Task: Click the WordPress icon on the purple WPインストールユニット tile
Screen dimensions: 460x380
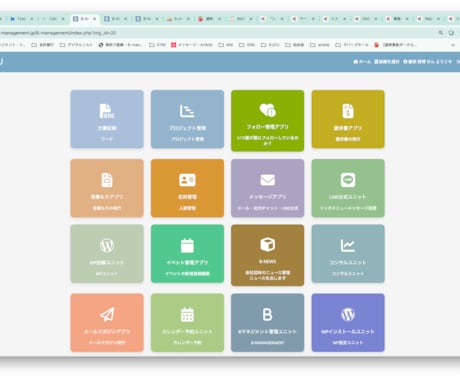Action: 348,314
